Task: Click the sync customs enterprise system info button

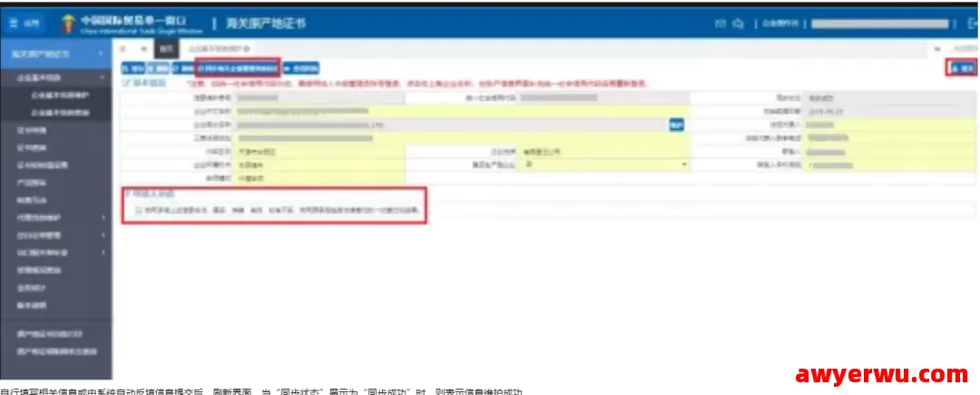Action: click(238, 67)
